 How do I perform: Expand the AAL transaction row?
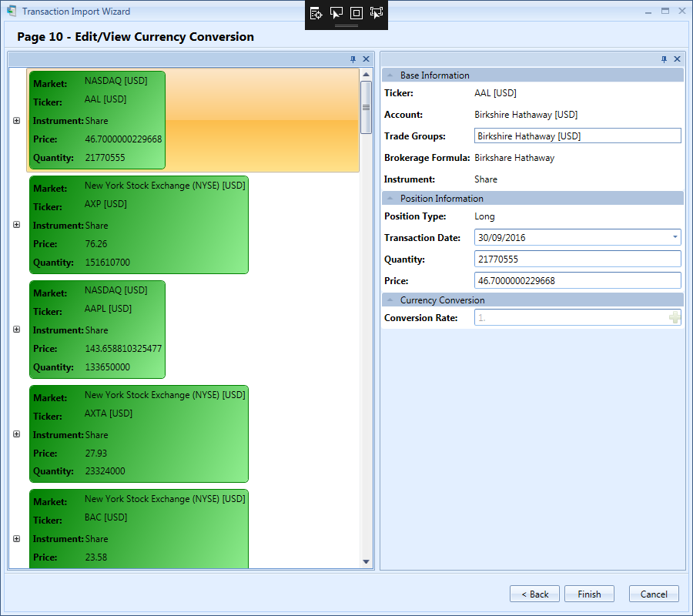coord(17,121)
